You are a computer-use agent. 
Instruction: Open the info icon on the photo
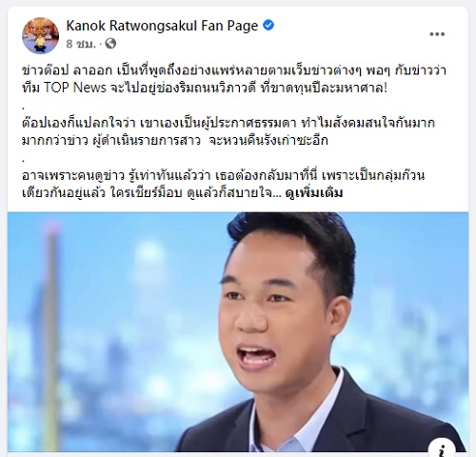coord(443,448)
